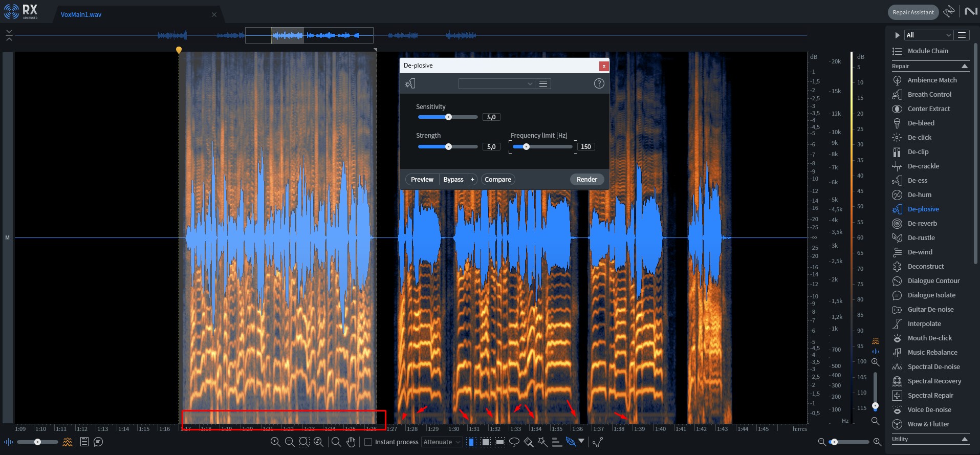This screenshot has height=455, width=980.
Task: Switch to the VoxMain1.wav tab
Action: (x=81, y=14)
